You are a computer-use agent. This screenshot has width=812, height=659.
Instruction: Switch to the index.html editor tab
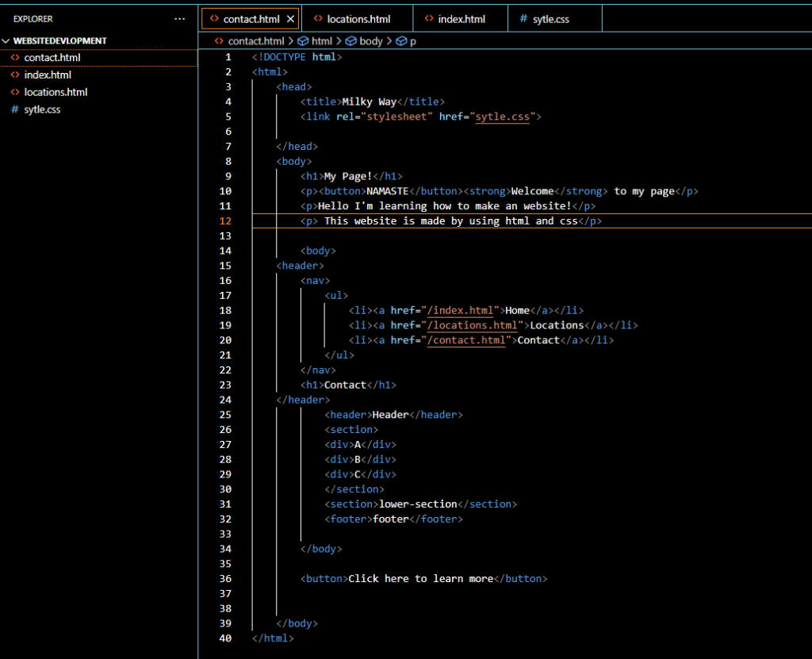(462, 19)
